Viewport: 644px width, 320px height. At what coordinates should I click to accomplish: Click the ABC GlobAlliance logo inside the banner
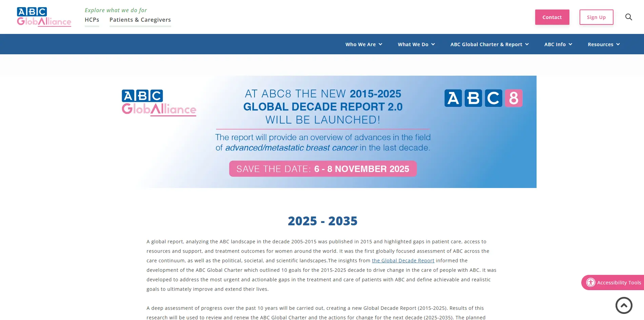(159, 102)
